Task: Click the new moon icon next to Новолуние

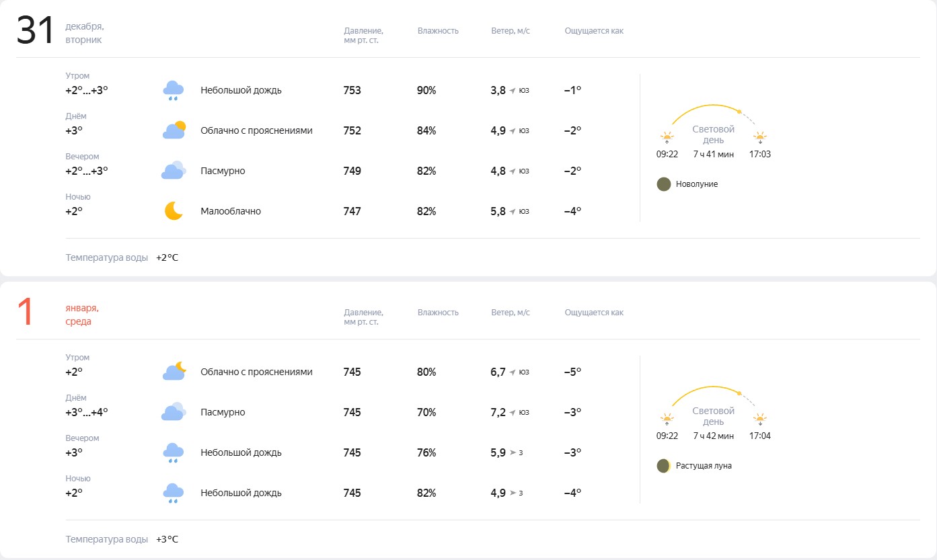Action: pyautogui.click(x=664, y=184)
